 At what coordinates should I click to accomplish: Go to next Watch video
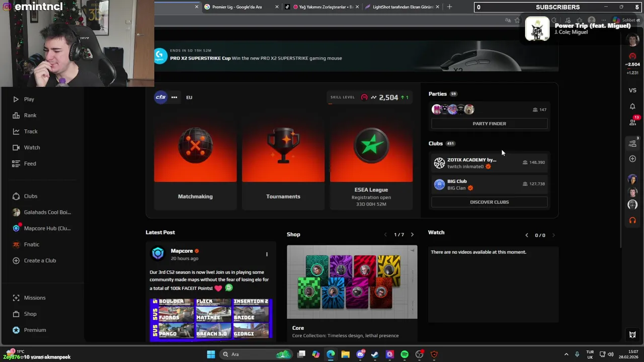[553, 235]
